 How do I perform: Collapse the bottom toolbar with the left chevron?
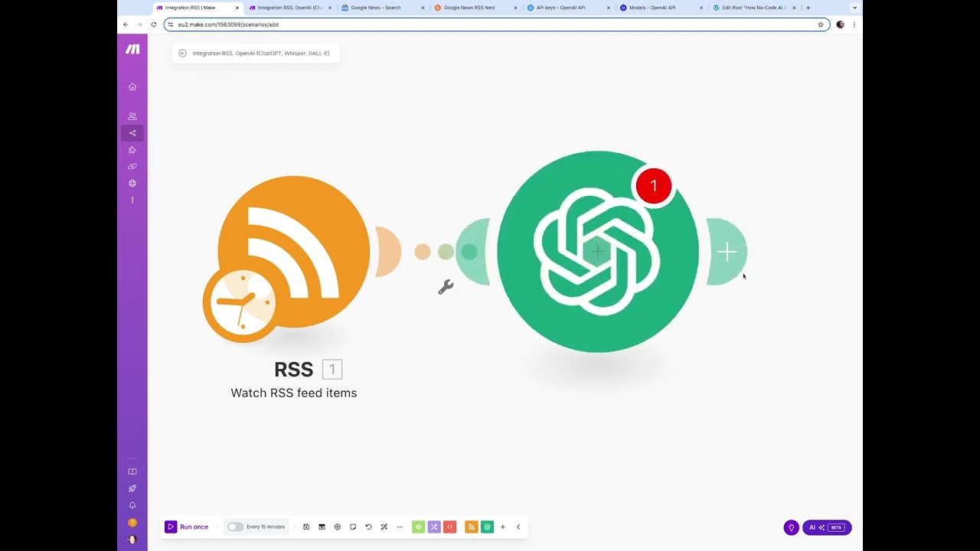pyautogui.click(x=518, y=527)
